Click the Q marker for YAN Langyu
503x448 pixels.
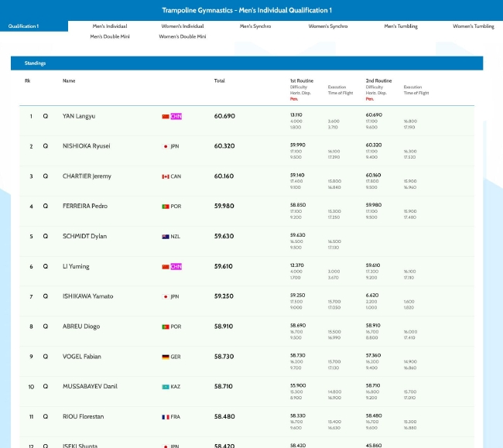click(46, 116)
